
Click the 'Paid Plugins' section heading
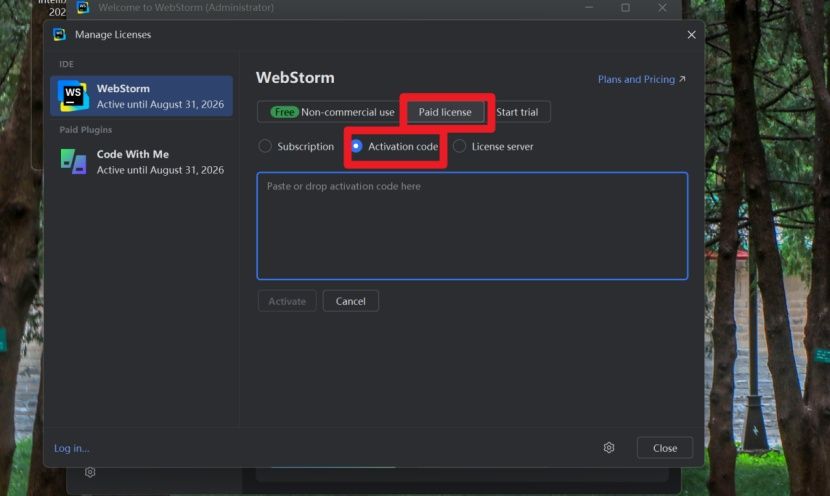tap(86, 130)
